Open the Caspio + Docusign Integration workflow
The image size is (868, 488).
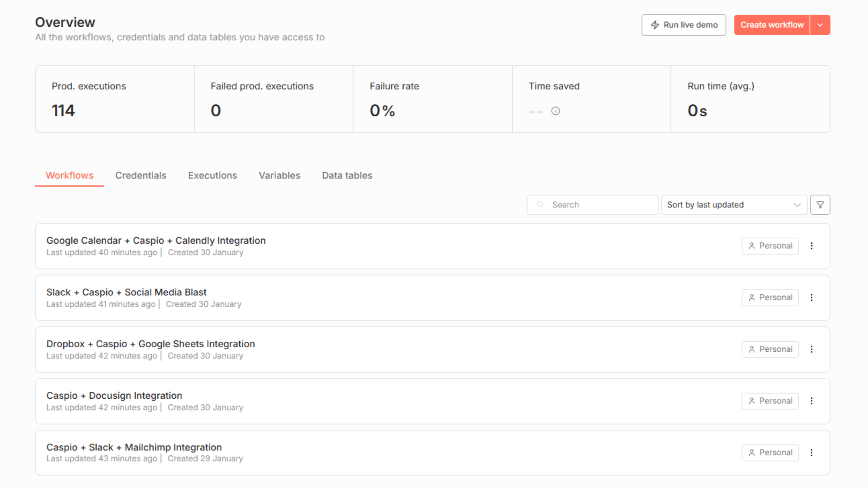[114, 395]
